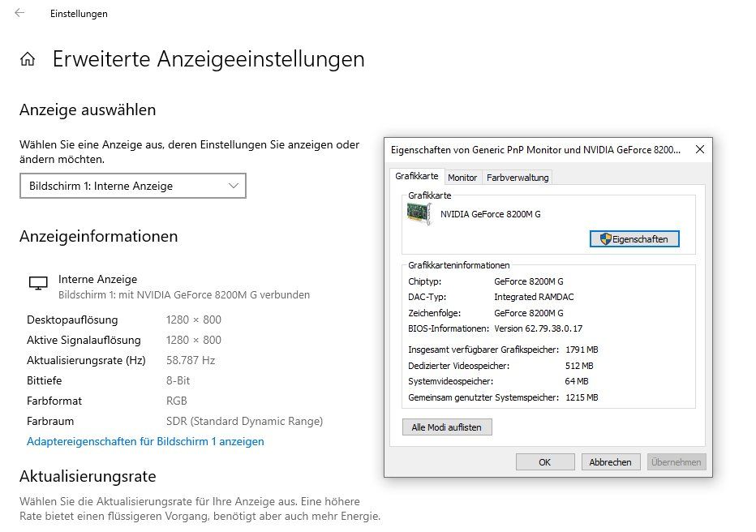This screenshot has height=532, width=756.
Task: Click the Grafikkarteninformationen group label
Action: pyautogui.click(x=458, y=265)
